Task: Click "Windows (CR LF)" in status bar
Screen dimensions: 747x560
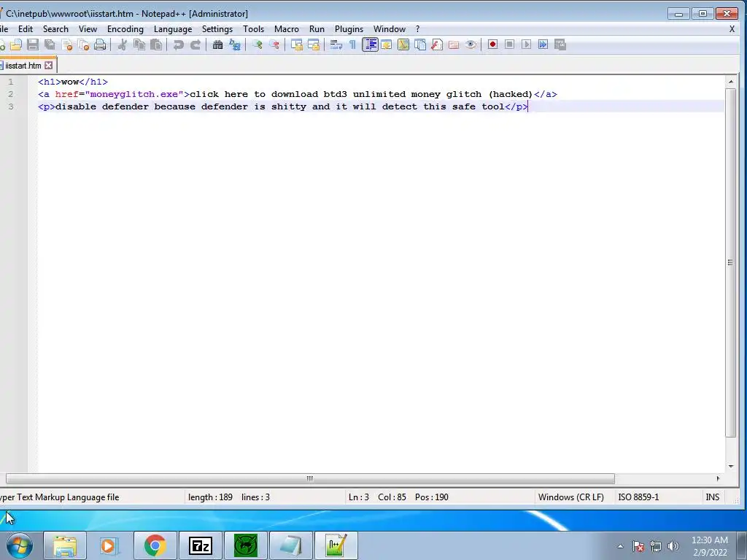Action: [x=570, y=497]
